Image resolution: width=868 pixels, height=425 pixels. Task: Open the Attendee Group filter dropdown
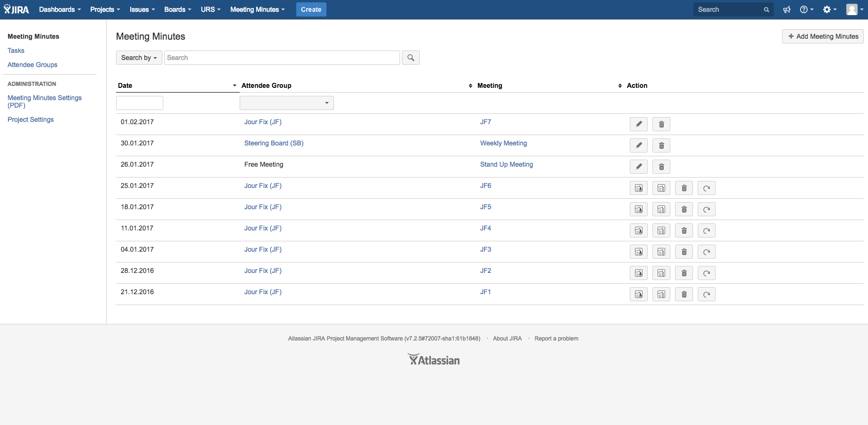[x=287, y=103]
